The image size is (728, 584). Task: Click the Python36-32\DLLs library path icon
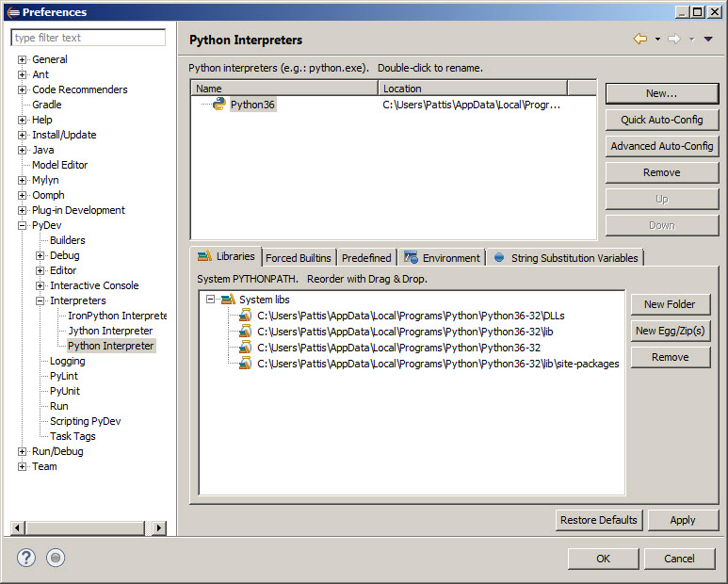click(x=245, y=316)
